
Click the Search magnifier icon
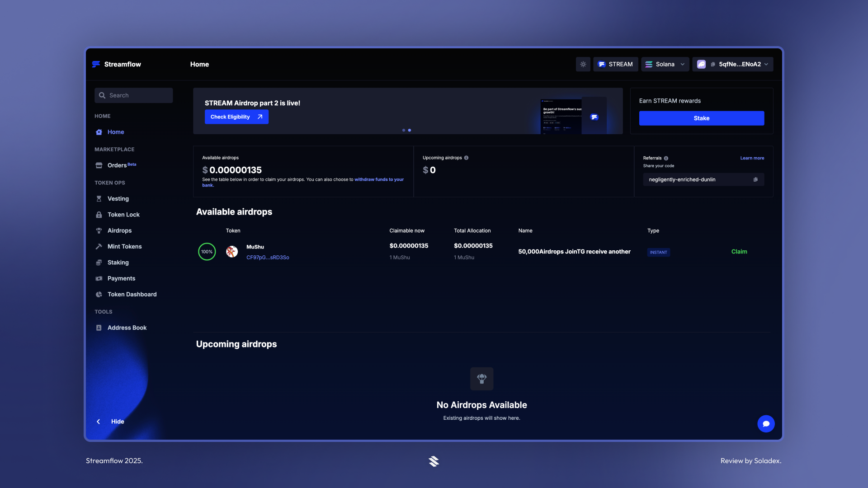pyautogui.click(x=102, y=95)
